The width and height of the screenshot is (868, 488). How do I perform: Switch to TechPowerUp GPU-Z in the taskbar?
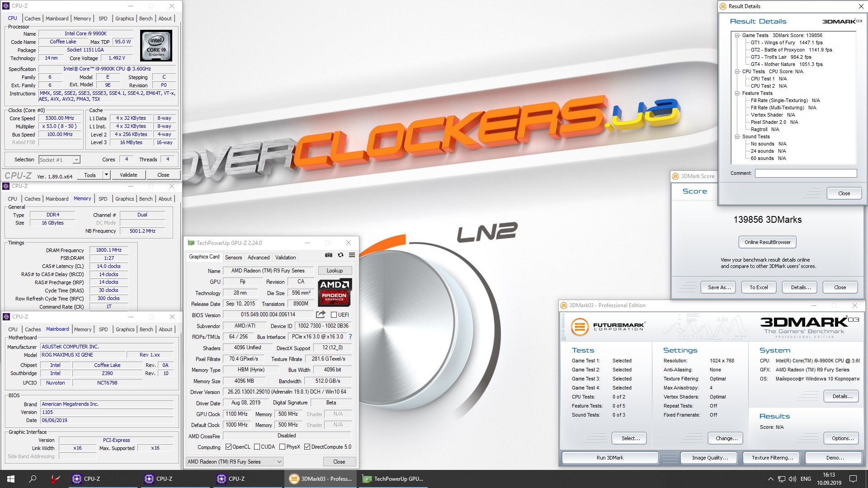pos(393,479)
